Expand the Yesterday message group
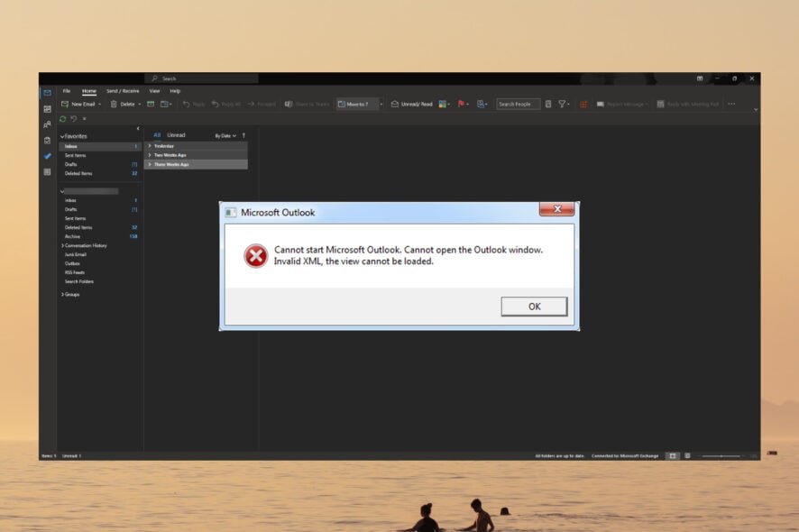Screen dimensions: 799x532 (150, 146)
